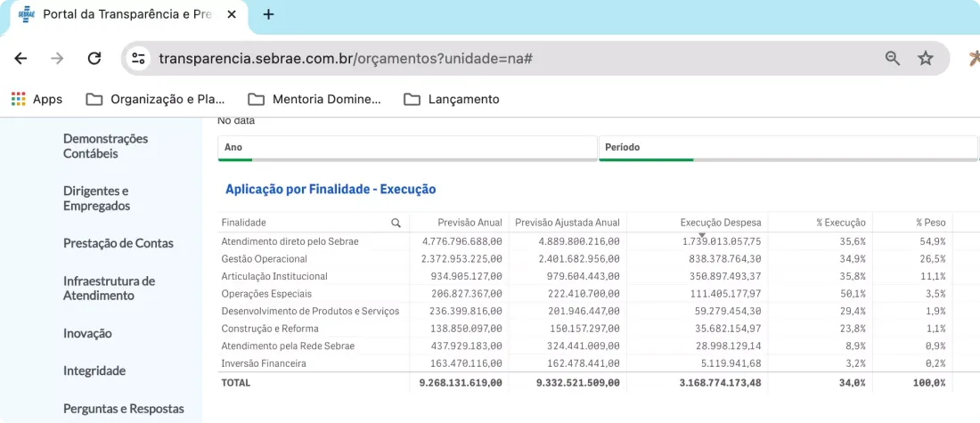This screenshot has width=980, height=423.
Task: Sort by the % Peso column header
Action: 931,223
